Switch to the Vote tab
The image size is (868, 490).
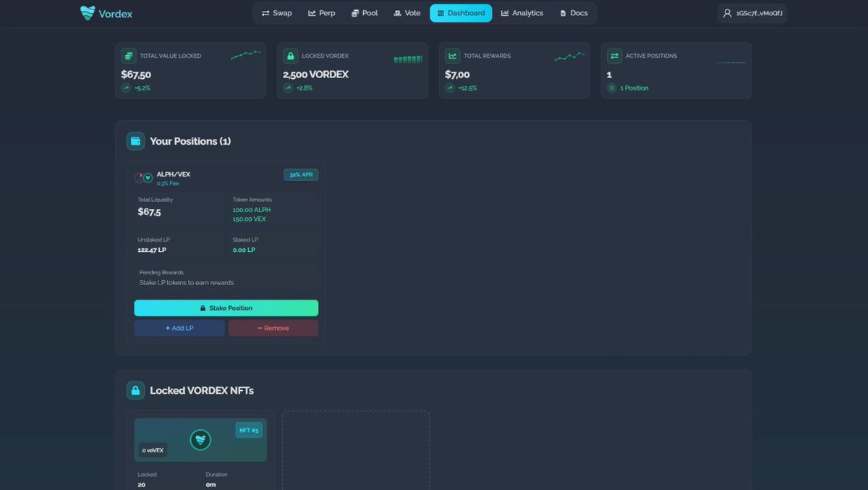[407, 13]
